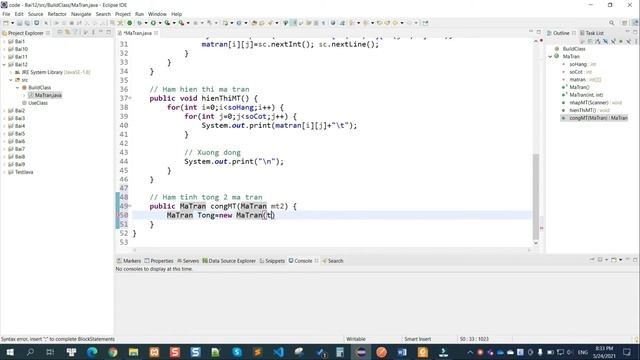640x360 pixels.
Task: Fold the hienThiMT method at line 37
Action: point(130,98)
